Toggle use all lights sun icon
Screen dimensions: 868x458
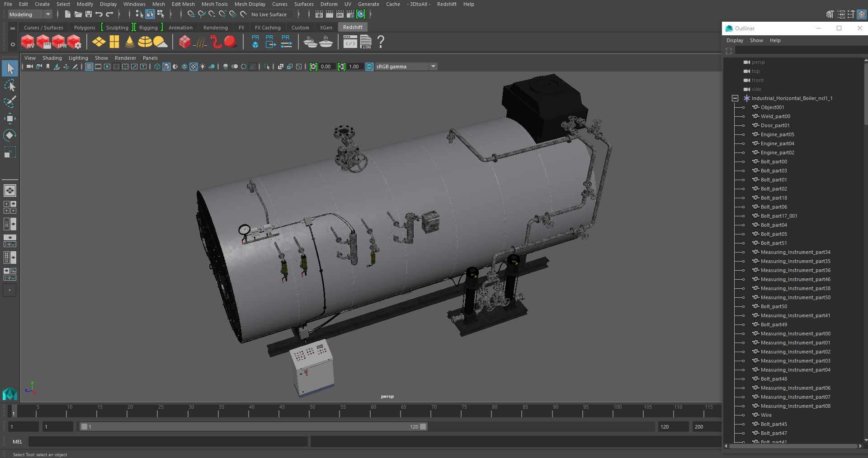[203, 67]
